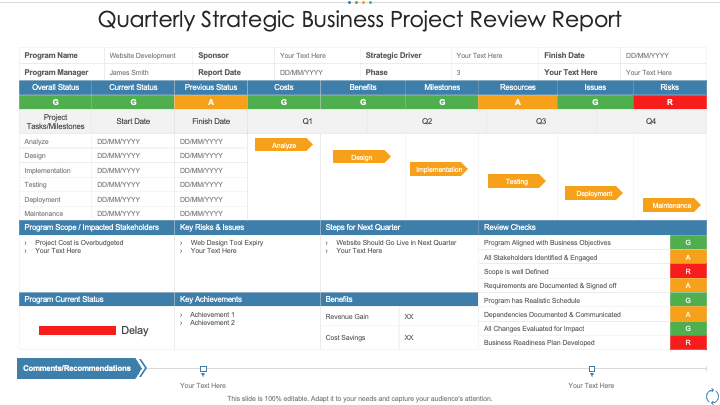Click the refresh icon in bottom-right corner
Screen dimensions: 720x405
[x=712, y=395]
